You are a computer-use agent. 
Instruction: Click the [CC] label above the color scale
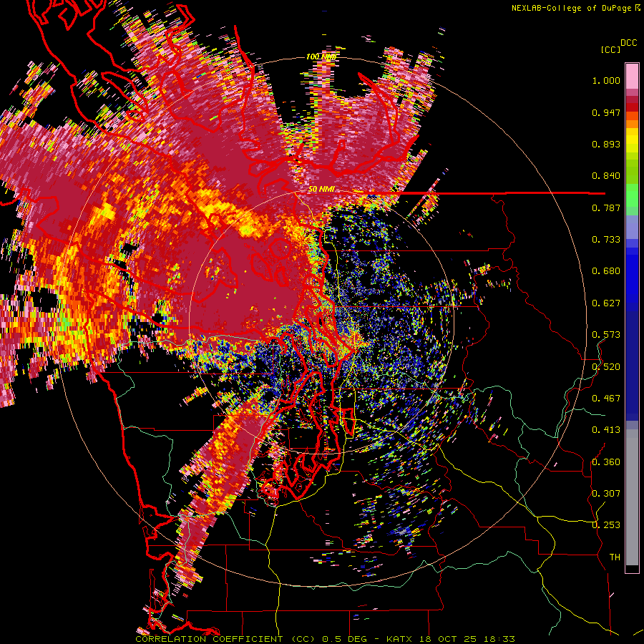(x=610, y=49)
